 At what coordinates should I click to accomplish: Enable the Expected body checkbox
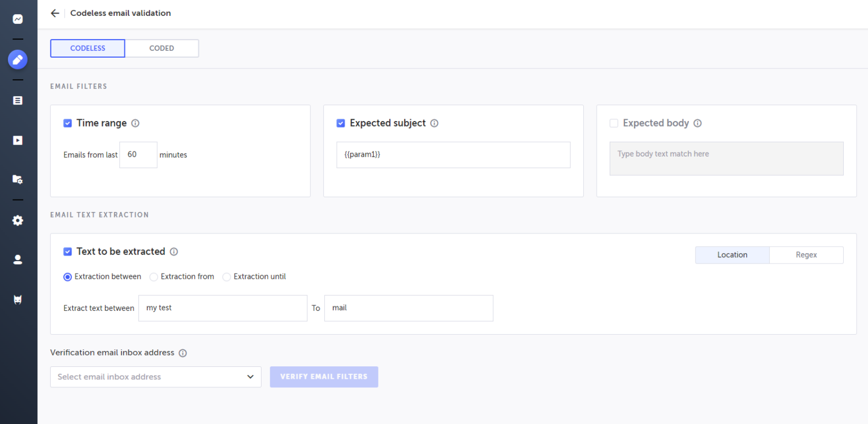(x=614, y=123)
